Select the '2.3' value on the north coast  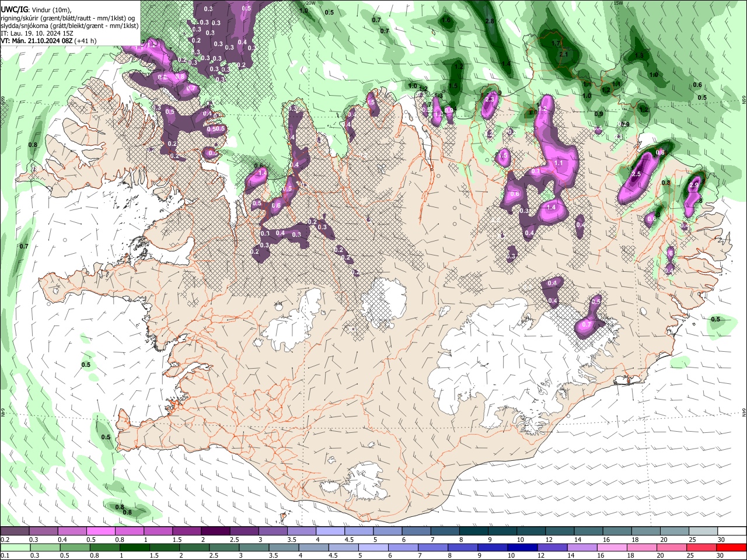point(489,99)
